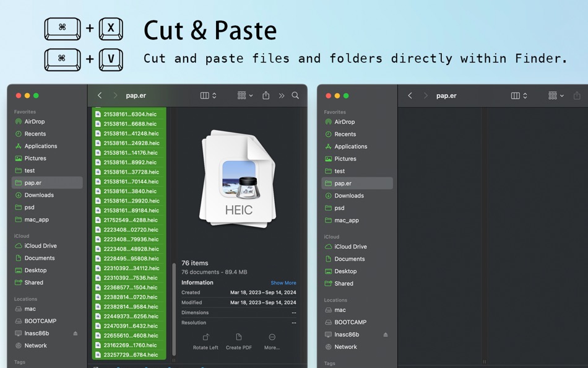588x368 pixels.
Task: Open the grouping options dropdown
Action: point(244,95)
